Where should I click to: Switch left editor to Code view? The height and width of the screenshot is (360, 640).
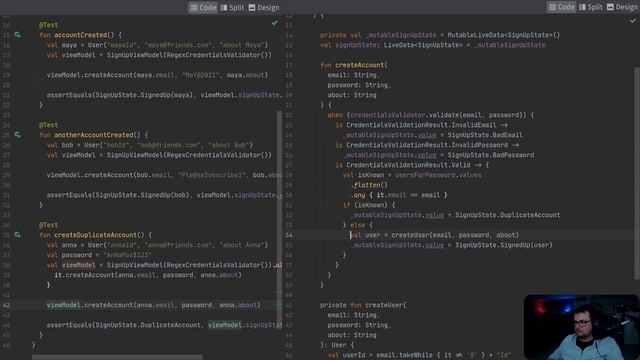(203, 7)
